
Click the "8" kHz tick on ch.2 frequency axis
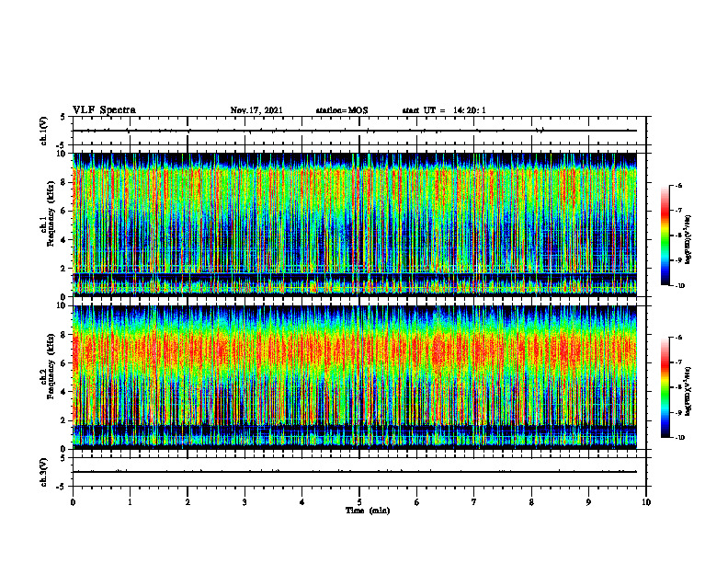pyautogui.click(x=64, y=335)
